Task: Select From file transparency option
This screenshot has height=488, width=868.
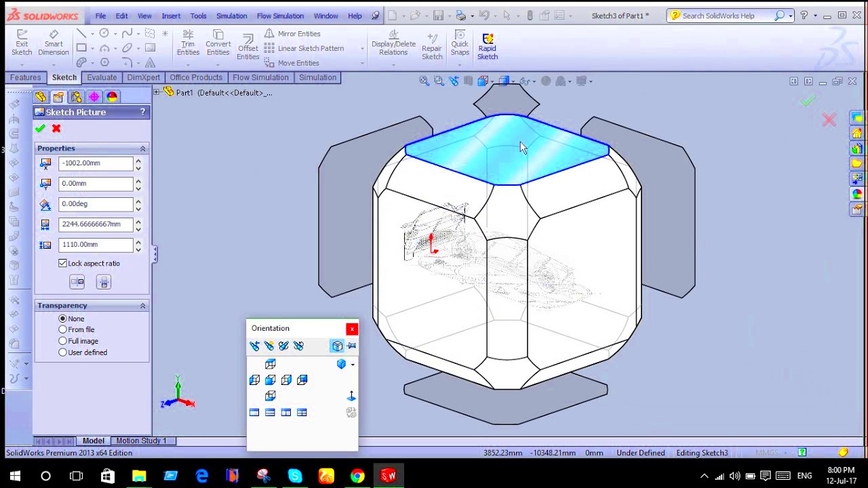Action: [63, 329]
